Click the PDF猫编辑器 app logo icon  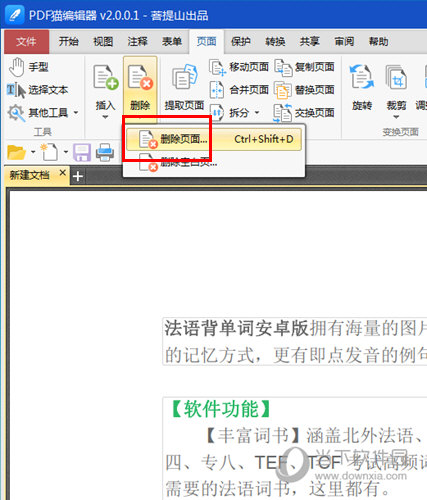pyautogui.click(x=15, y=15)
